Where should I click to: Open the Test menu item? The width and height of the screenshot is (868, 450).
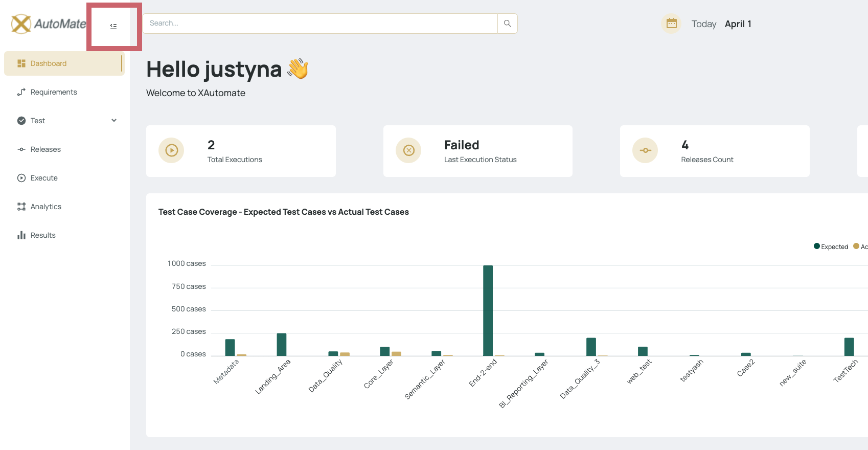point(64,121)
